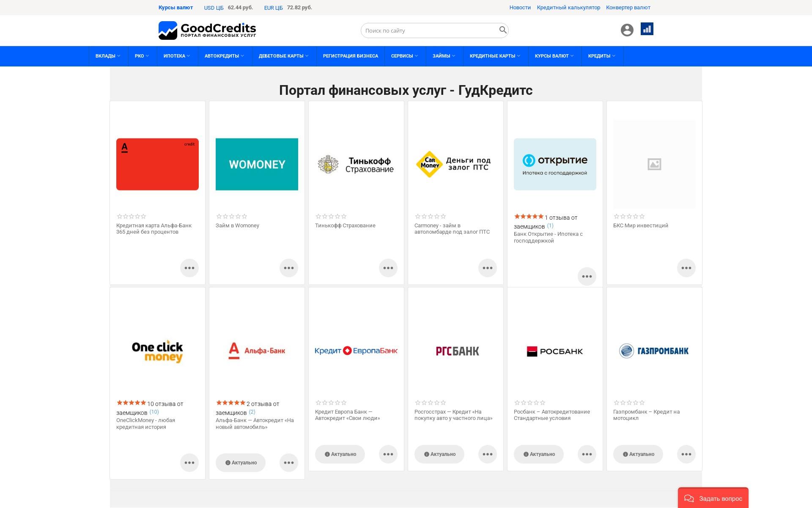Click Актуально button on Кредит Европа Банк card
This screenshot has width=812, height=508.
coord(340,454)
